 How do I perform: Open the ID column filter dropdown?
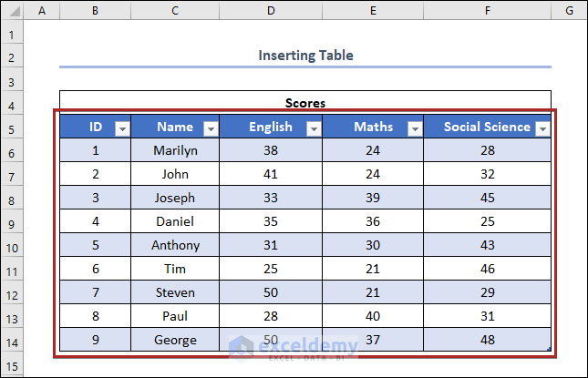121,128
